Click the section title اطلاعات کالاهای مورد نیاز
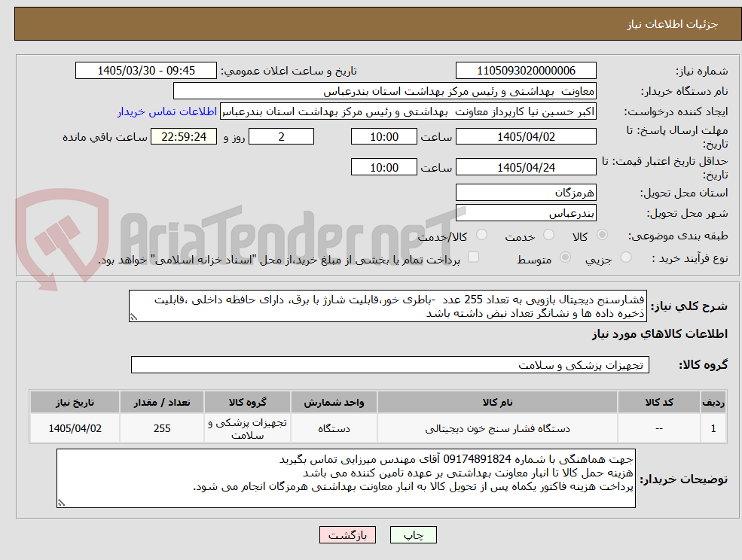742x560 pixels. (660, 334)
